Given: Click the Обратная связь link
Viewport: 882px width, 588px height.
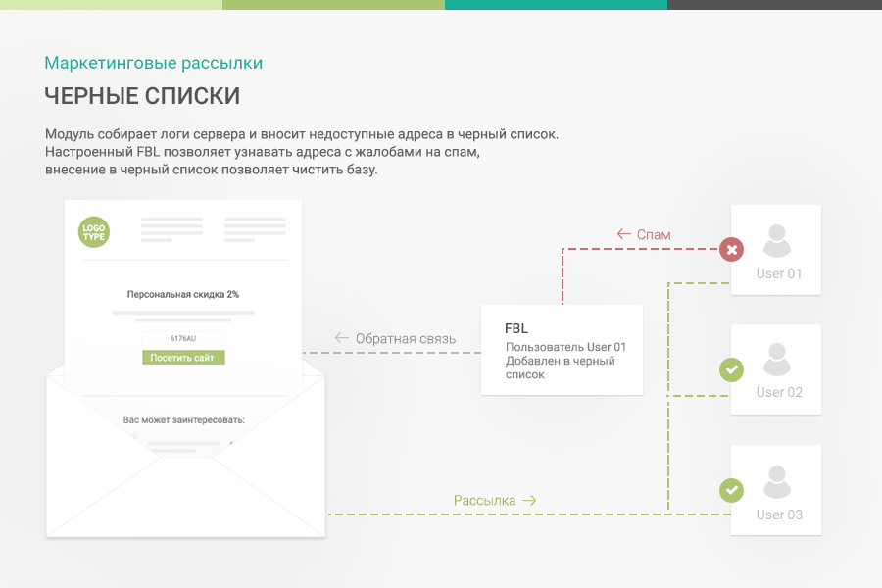Looking at the screenshot, I should click(x=406, y=338).
